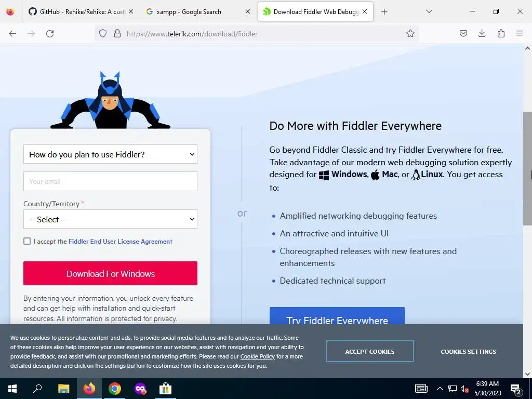Open Cookies Settings
The height and width of the screenshot is (399, 532).
pos(468,352)
